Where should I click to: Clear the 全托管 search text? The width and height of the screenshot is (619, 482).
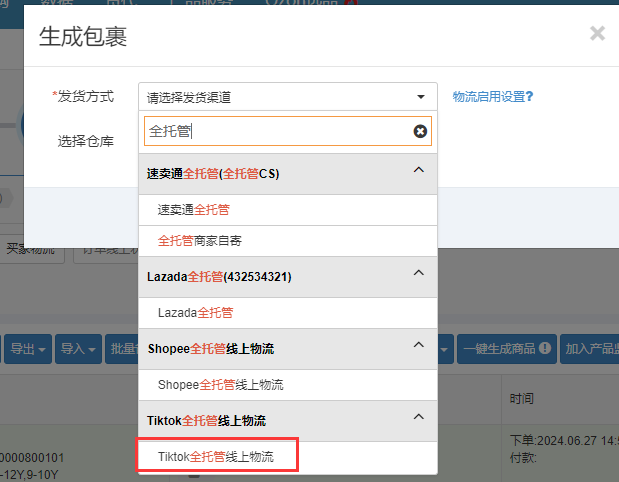420,131
